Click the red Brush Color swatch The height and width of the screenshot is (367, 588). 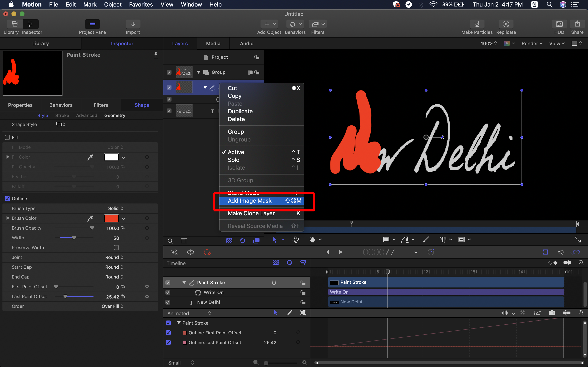click(111, 218)
